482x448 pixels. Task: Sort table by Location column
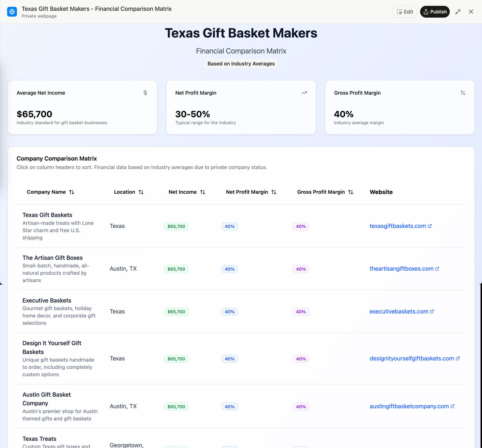click(x=129, y=192)
